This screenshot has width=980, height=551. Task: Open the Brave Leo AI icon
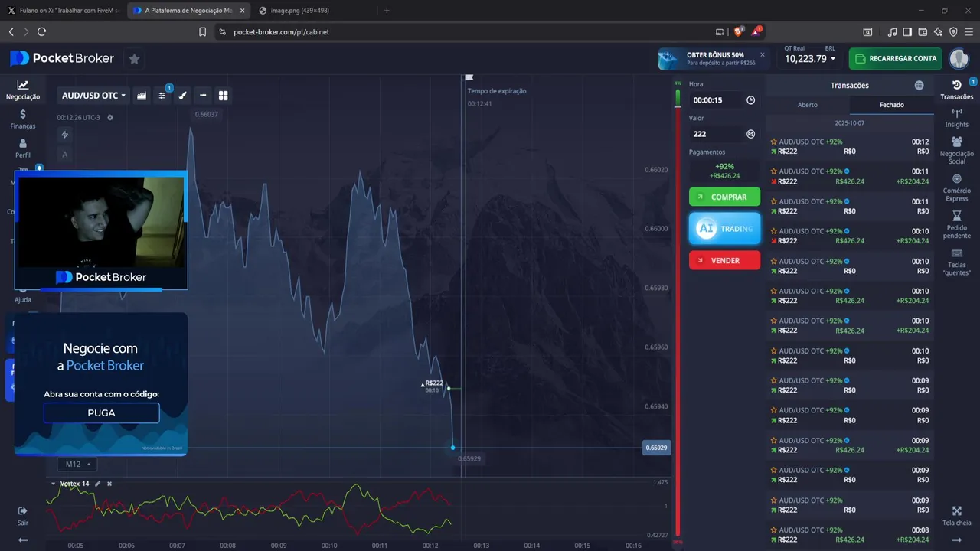tap(938, 32)
